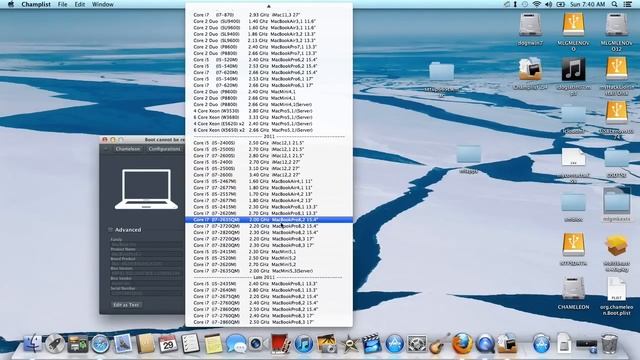
Task: Click the laptop model image in Champlist
Action: pyautogui.click(x=146, y=189)
